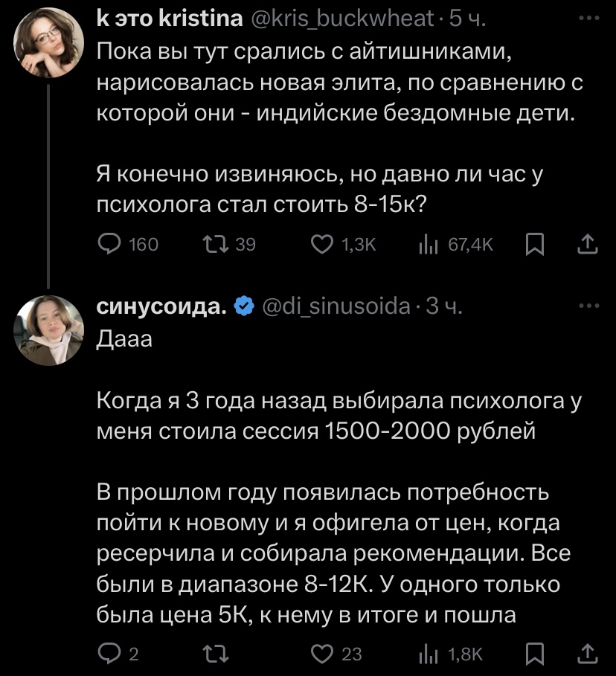Viewport: 616px width, 676px height.
Task: Bookmark kris_buckwheat's tweet
Action: (534, 243)
